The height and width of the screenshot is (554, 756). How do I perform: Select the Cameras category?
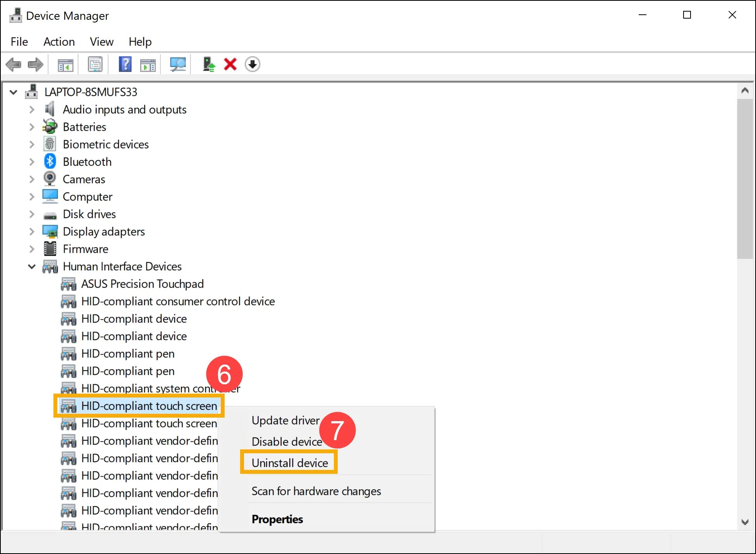[84, 179]
